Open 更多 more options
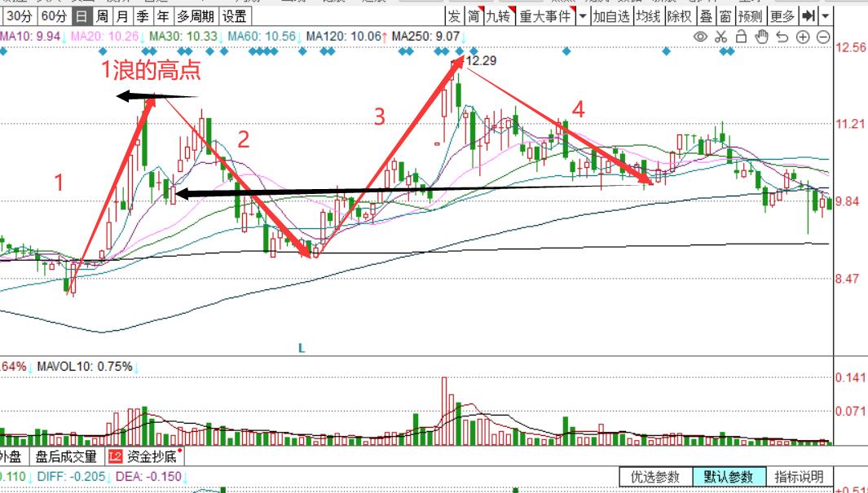 pyautogui.click(x=782, y=16)
